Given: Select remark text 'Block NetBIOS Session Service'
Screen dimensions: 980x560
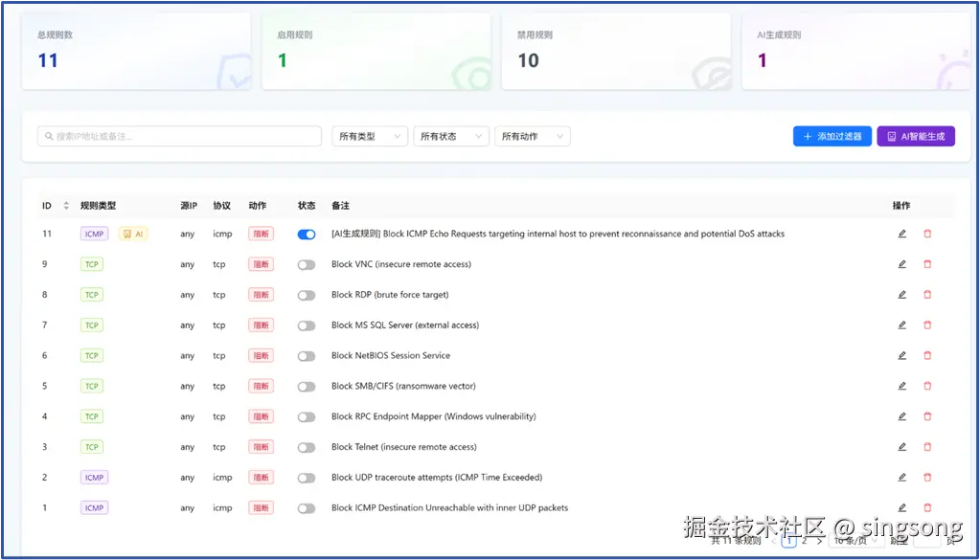Looking at the screenshot, I should click(391, 355).
